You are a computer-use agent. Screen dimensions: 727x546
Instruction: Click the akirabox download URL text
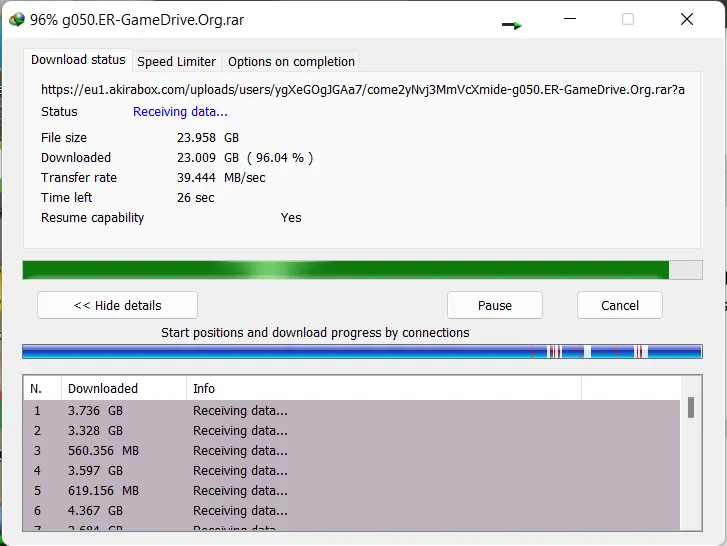[x=363, y=90]
